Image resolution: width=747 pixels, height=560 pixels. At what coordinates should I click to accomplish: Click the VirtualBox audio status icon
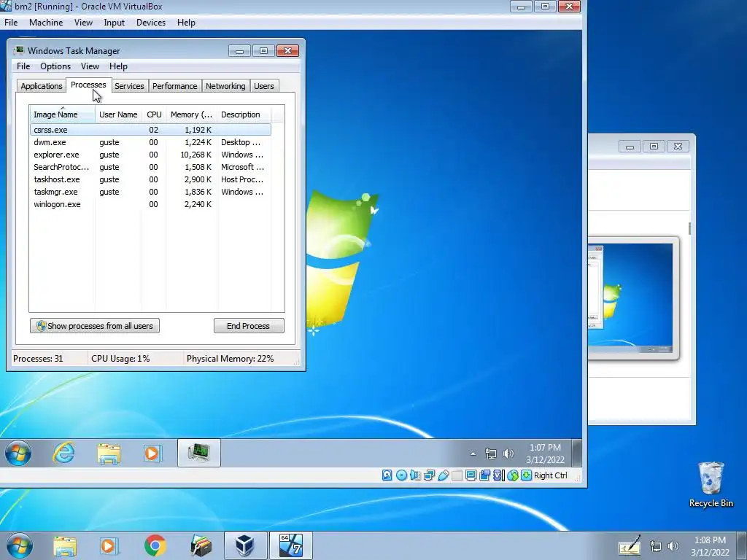coord(415,475)
